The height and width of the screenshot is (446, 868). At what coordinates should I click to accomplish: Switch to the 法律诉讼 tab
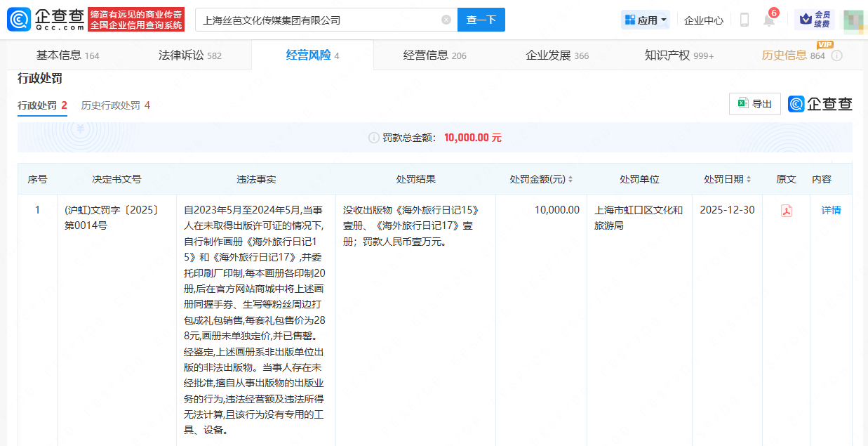click(189, 55)
